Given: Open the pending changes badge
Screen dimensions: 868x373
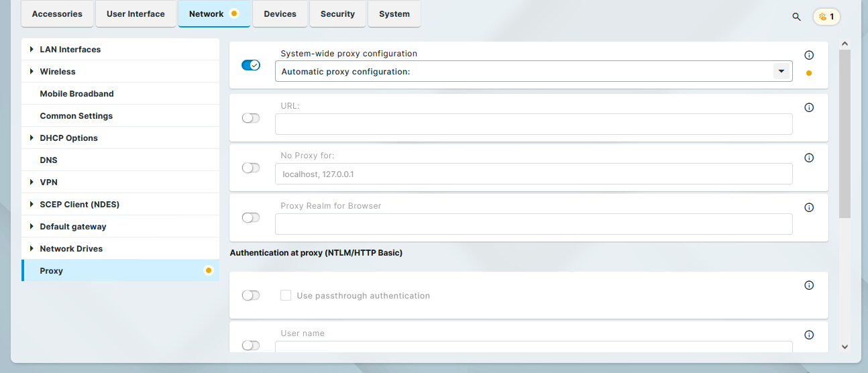Looking at the screenshot, I should pos(826,17).
